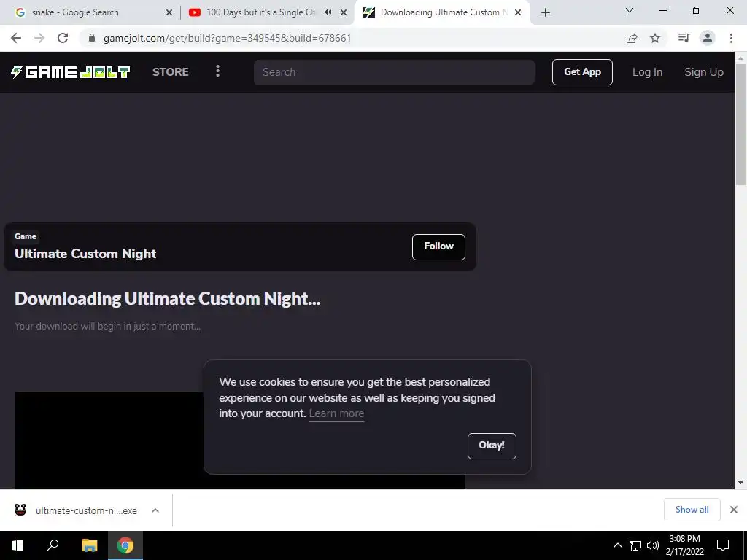Close the 100 Days YouTube tab

[x=344, y=12]
